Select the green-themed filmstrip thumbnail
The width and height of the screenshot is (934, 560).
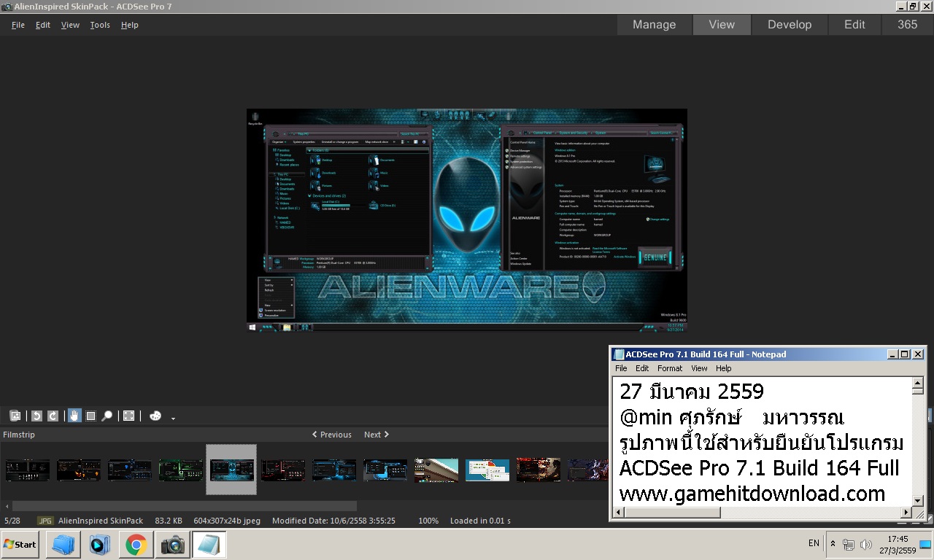181,470
